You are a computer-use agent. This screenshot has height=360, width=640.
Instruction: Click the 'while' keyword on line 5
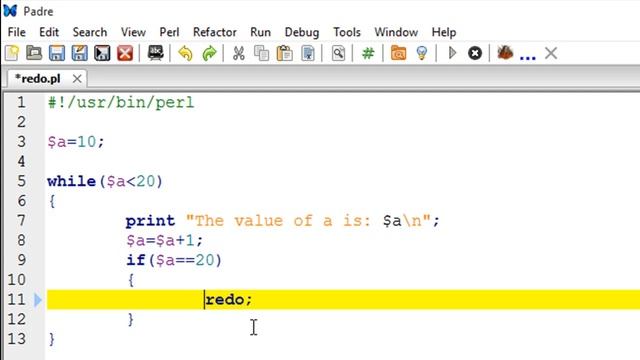[71, 181]
